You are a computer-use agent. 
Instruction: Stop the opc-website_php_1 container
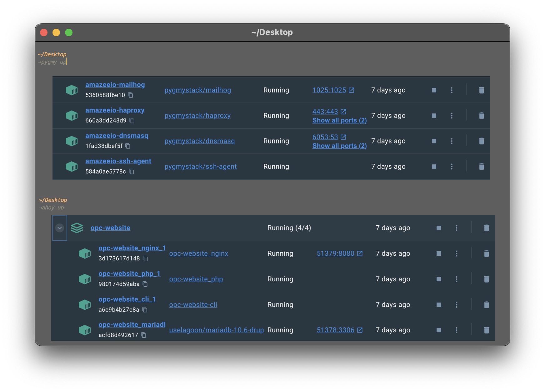439,279
